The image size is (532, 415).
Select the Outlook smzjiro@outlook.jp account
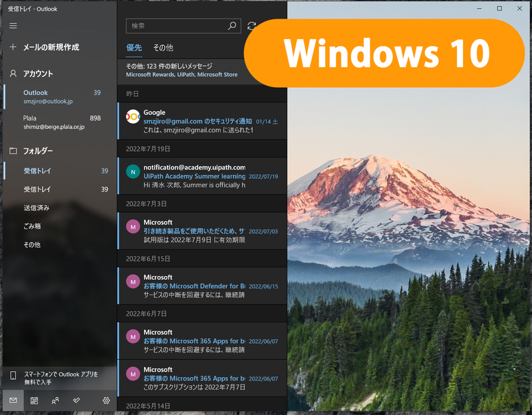coord(60,96)
